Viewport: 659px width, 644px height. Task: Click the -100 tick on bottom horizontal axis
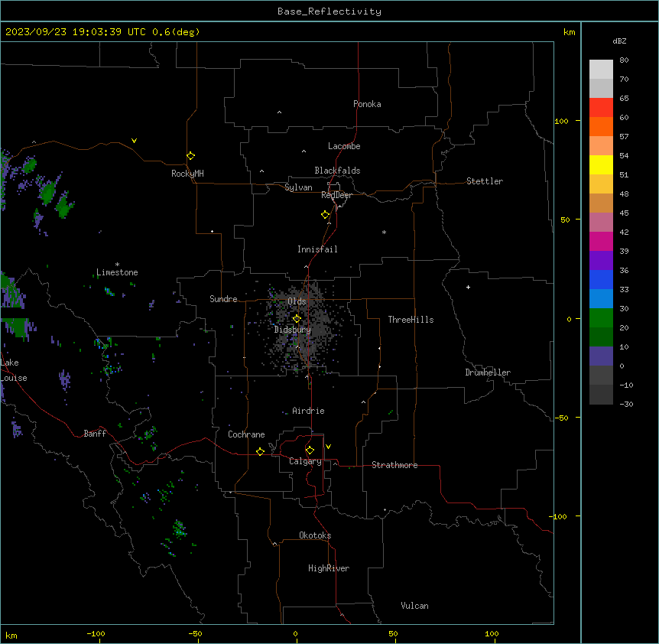(96, 633)
